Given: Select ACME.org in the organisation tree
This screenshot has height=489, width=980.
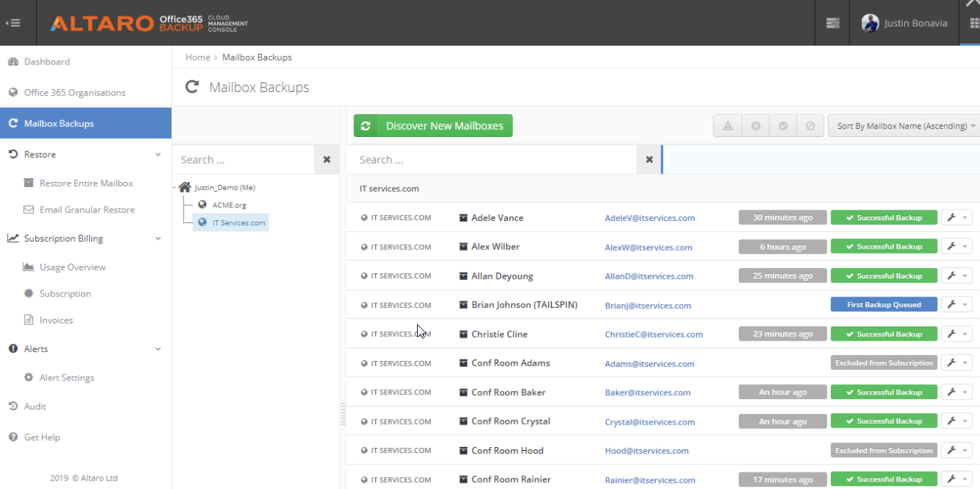Looking at the screenshot, I should tap(228, 204).
